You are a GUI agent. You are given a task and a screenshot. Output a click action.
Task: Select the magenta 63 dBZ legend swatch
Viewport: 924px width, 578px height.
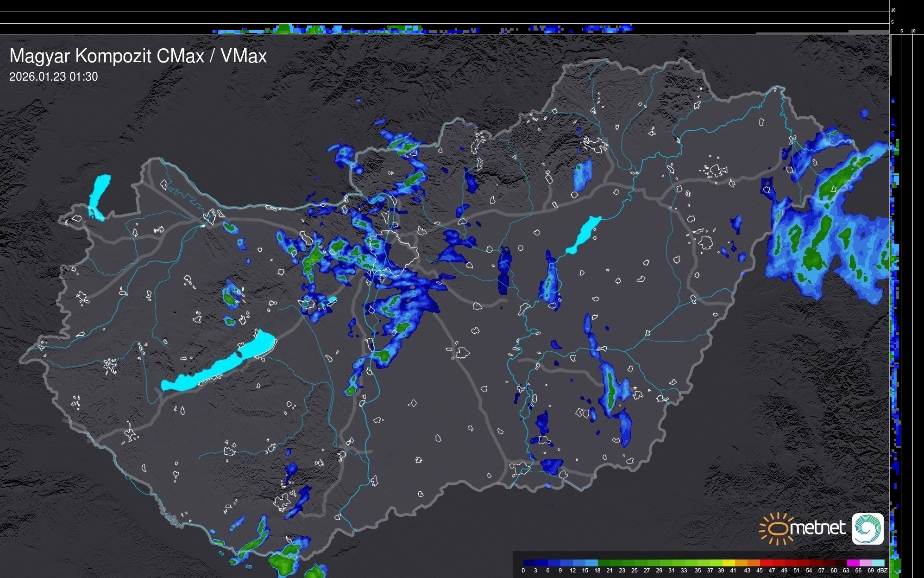[852, 563]
